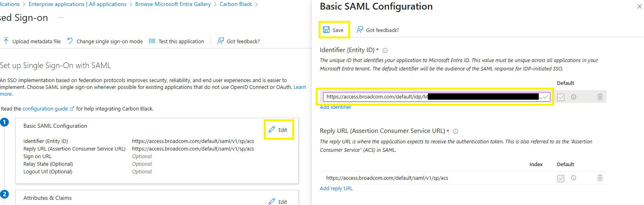Click the Upload metadata file arrow icon
Screen dimensions: 644x205
pos(6,41)
